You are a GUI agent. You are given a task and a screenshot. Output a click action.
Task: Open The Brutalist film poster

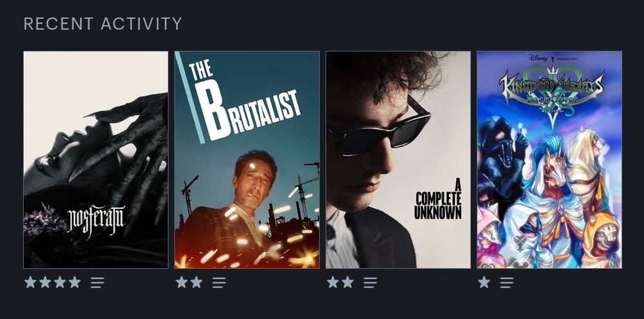[x=247, y=160]
